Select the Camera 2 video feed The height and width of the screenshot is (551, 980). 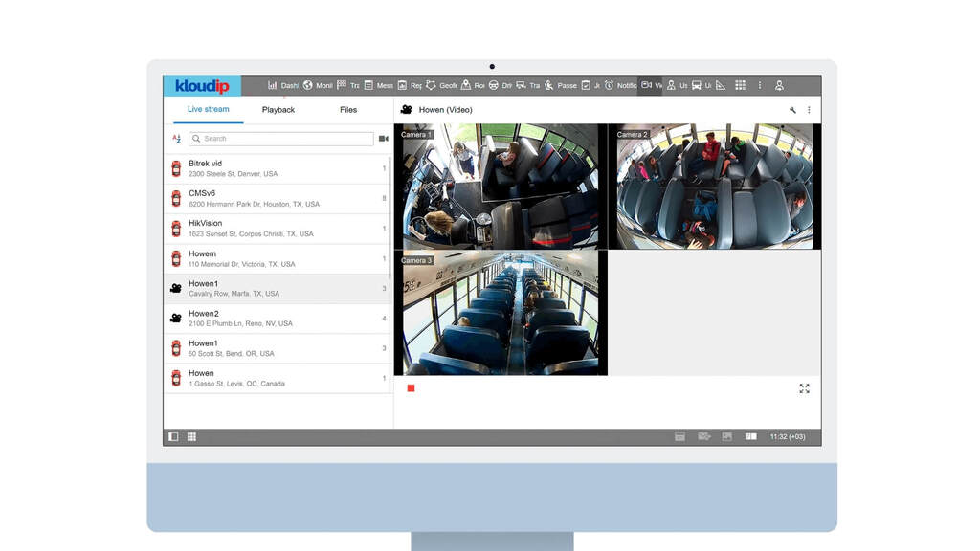tap(715, 187)
